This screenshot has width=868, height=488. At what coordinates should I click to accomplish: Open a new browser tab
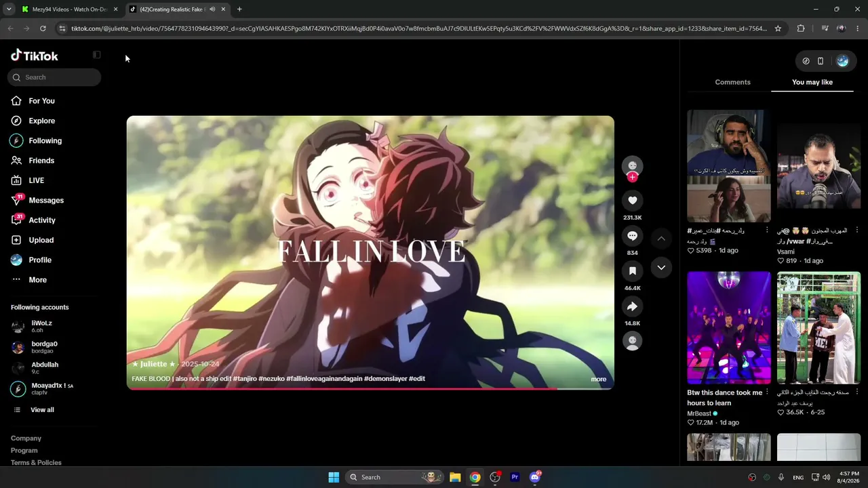(239, 9)
